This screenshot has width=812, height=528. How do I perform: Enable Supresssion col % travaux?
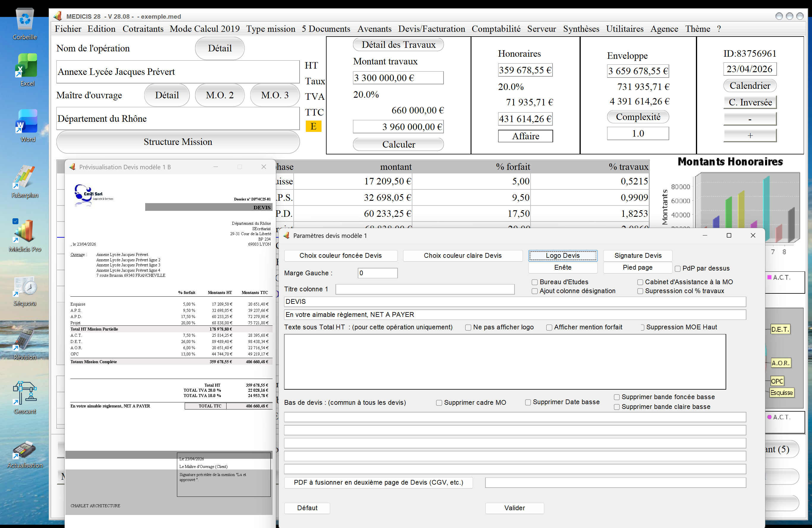tap(640, 291)
